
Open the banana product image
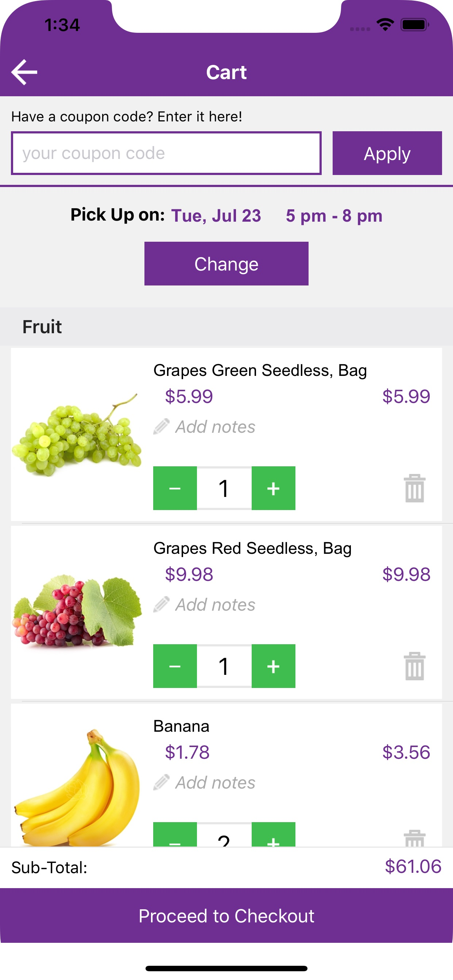[x=77, y=787]
